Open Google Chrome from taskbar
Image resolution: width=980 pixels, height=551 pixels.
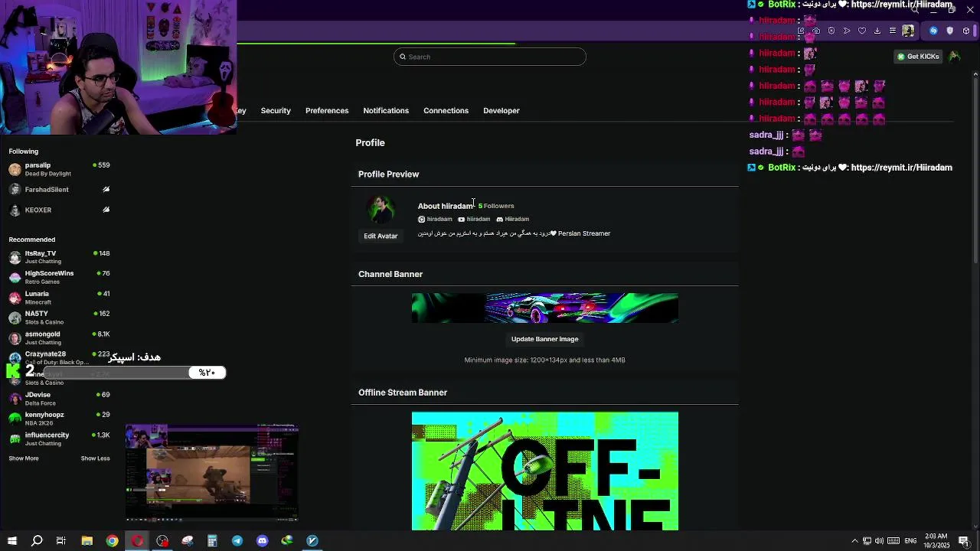click(112, 541)
